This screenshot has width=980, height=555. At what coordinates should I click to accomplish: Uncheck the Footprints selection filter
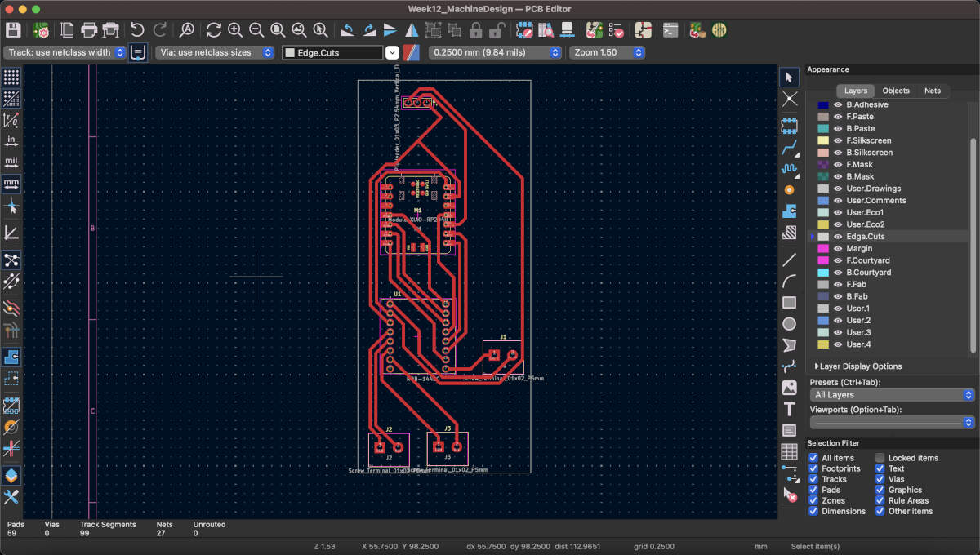coord(813,468)
